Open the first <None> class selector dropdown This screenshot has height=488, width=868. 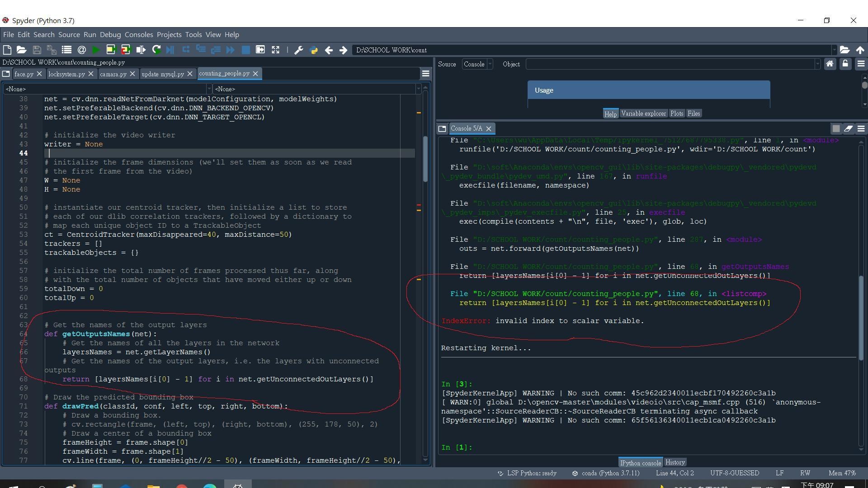[x=107, y=89]
